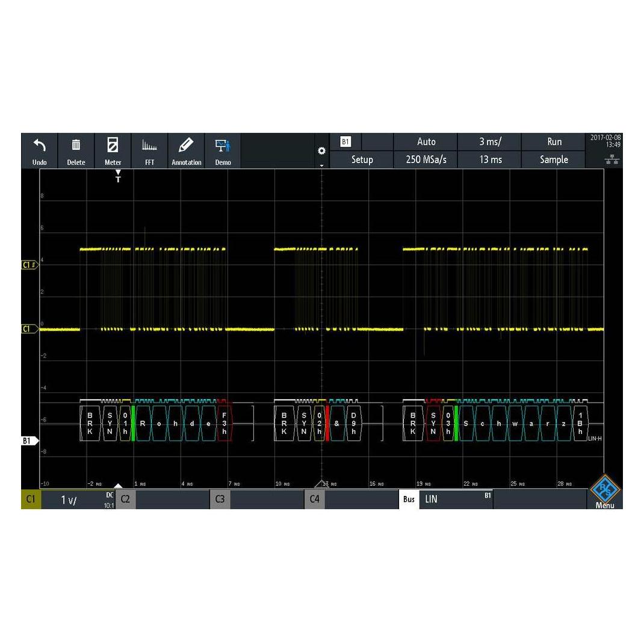The image size is (644, 644).
Task: Select the 01h identifier field
Action: pyautogui.click(x=125, y=424)
